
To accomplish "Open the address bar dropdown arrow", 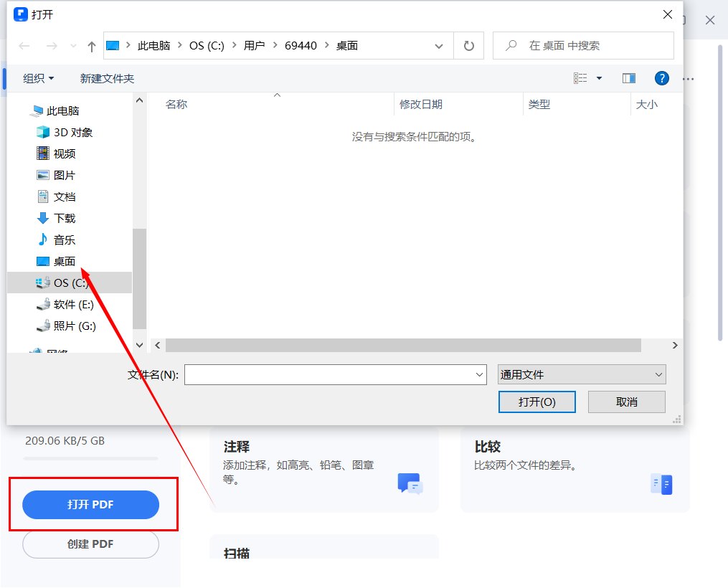I will click(439, 45).
